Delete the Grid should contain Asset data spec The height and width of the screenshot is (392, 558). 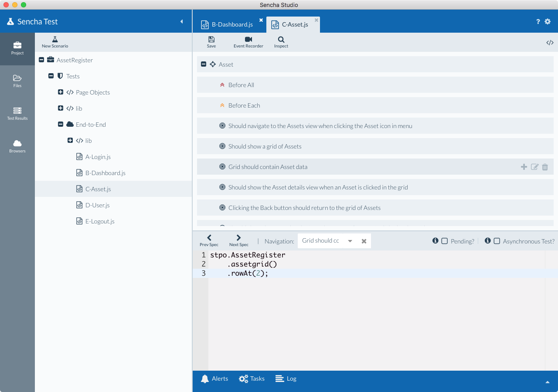[545, 166]
